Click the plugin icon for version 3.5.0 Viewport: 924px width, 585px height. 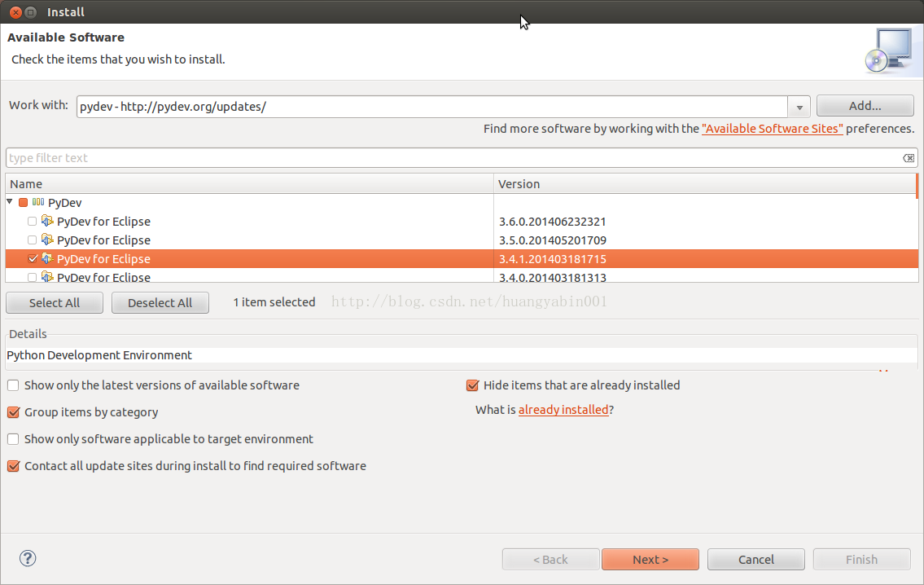tap(47, 240)
